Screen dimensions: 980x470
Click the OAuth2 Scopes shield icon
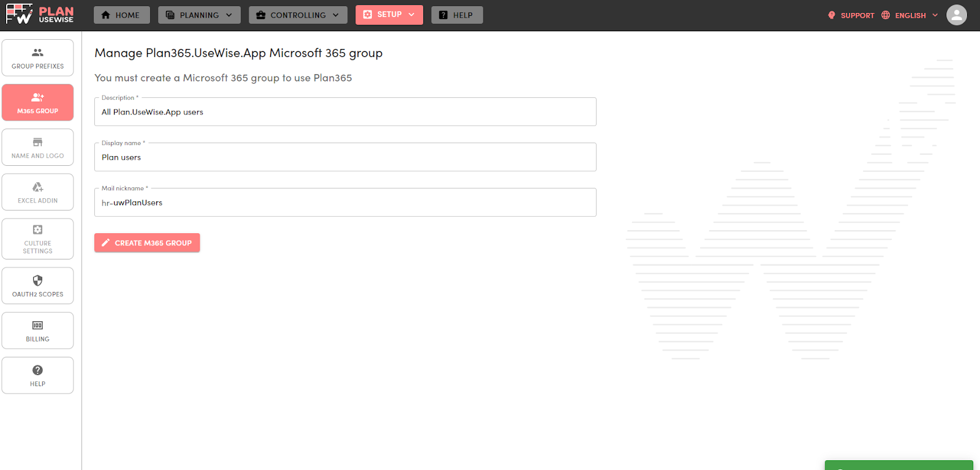point(37,280)
